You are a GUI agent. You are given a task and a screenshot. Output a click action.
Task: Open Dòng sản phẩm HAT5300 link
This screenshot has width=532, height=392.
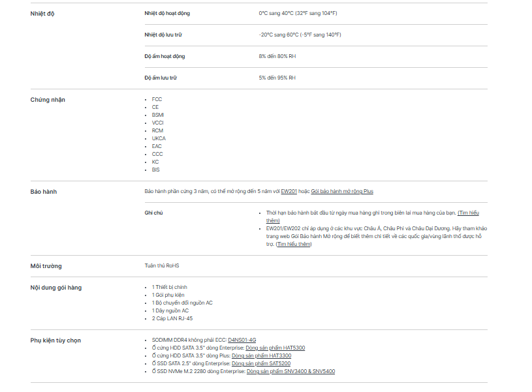pos(275,348)
